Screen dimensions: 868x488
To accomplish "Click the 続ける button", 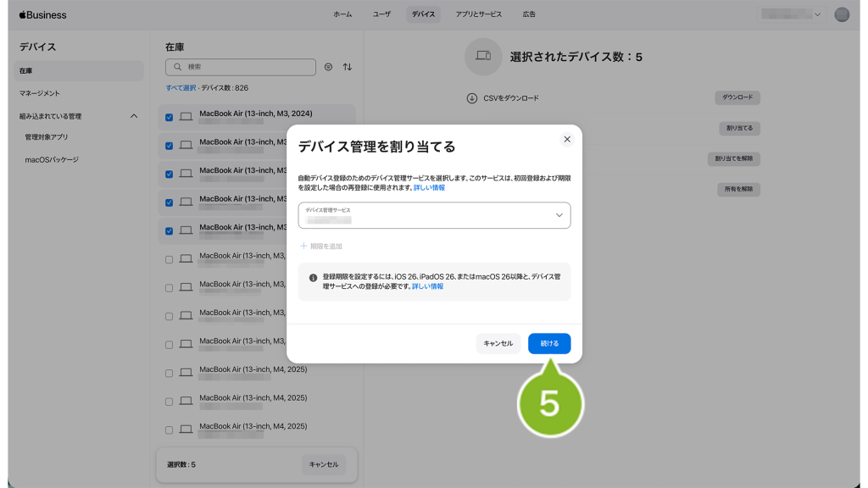I will (x=548, y=343).
